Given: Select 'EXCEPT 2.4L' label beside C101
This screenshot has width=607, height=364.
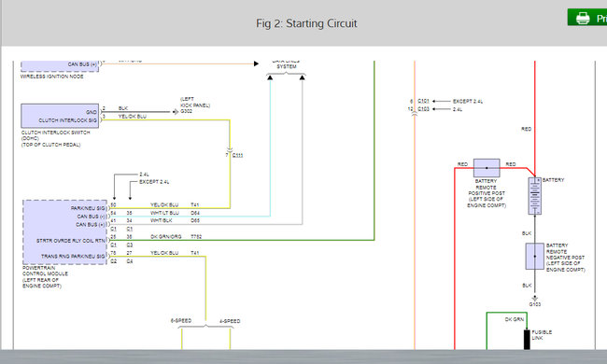Looking at the screenshot, I should (468, 102).
